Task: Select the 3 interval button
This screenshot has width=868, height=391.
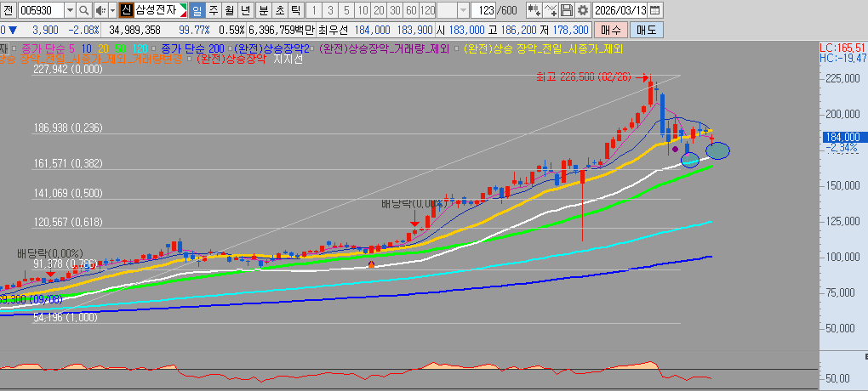Action: pyautogui.click(x=330, y=10)
